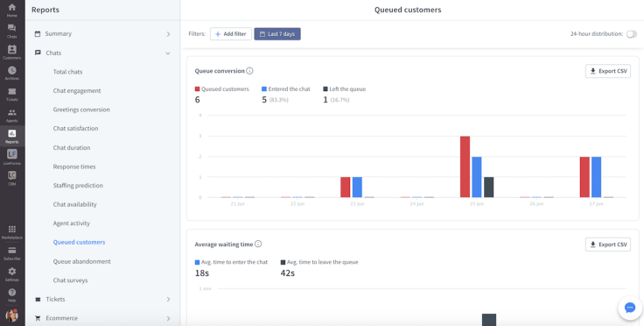Toggle the Left the queue legend series
The height and width of the screenshot is (326, 644).
[x=344, y=89]
